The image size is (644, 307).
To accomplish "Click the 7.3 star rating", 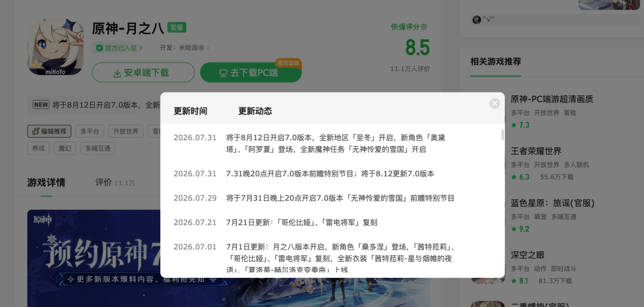I will (520, 125).
